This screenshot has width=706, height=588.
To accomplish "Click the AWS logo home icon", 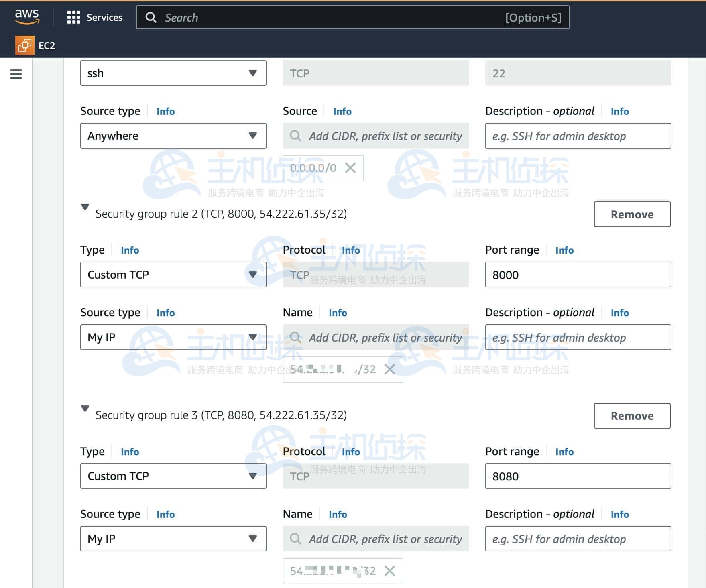I will (27, 17).
